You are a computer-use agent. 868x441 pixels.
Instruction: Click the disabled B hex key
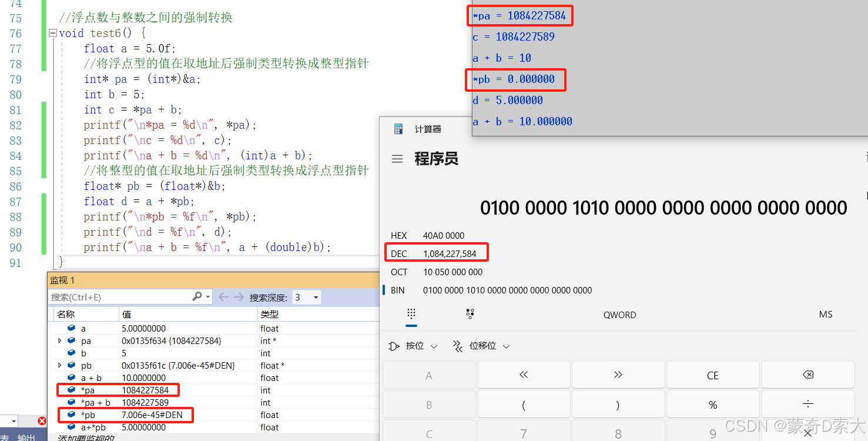coord(429,405)
